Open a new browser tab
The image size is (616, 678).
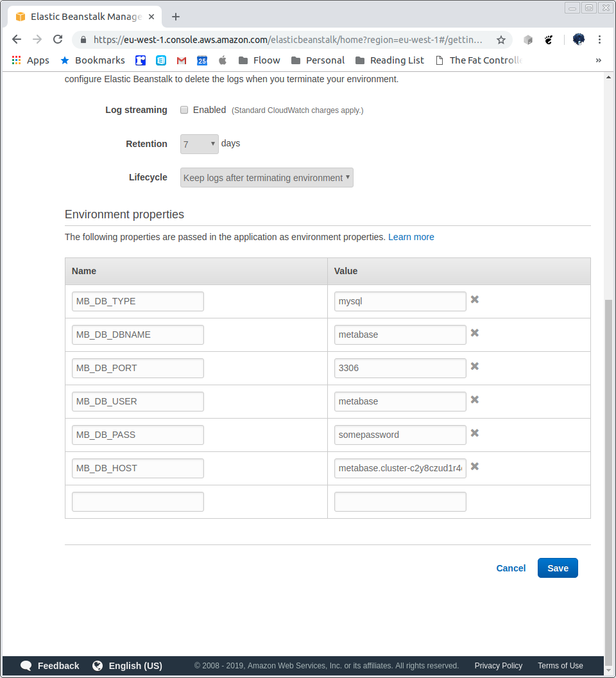point(176,17)
